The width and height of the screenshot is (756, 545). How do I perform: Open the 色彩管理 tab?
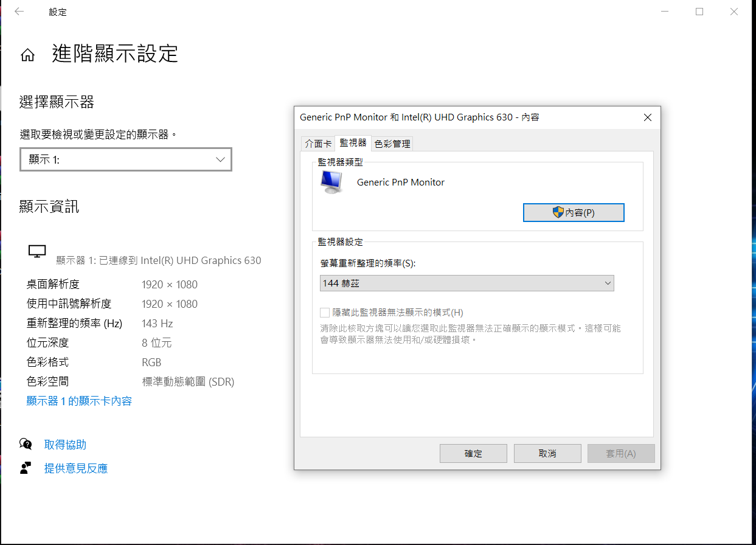pos(392,144)
